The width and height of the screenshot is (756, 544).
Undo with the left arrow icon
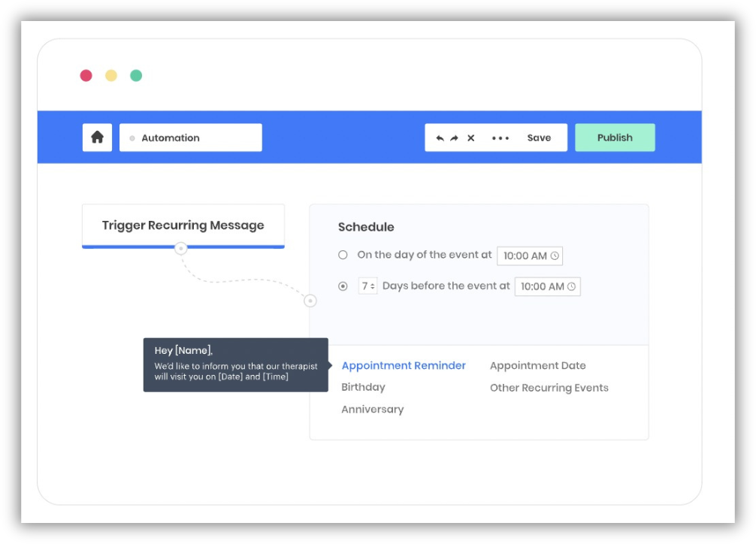[440, 138]
